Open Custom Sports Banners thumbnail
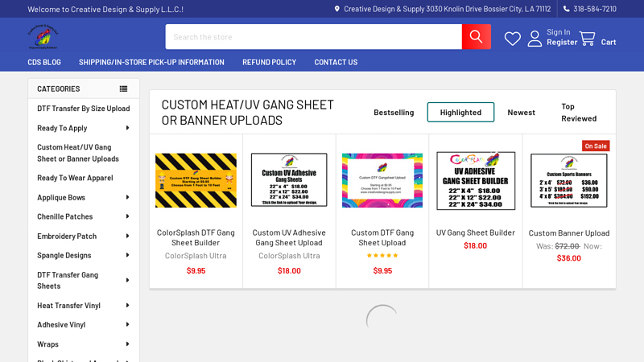 pos(569,180)
